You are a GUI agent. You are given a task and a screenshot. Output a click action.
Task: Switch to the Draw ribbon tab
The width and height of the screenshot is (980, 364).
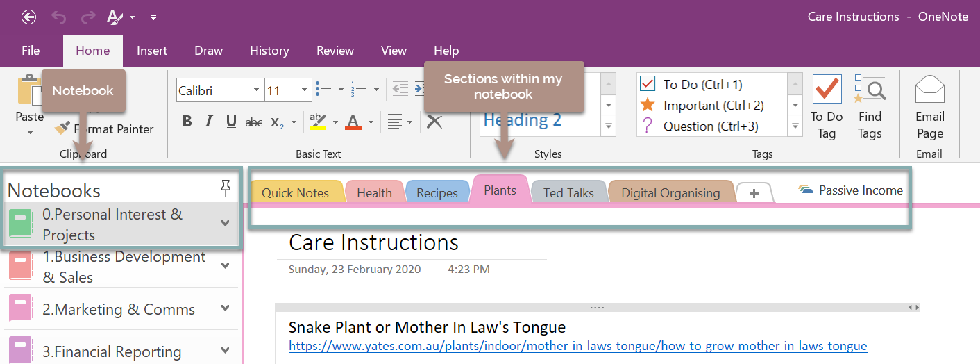tap(209, 51)
